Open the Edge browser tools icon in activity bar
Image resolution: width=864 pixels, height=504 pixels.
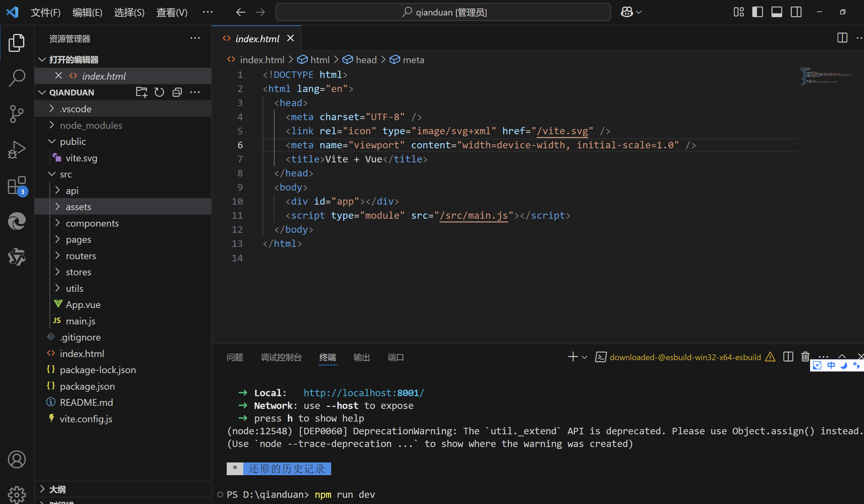click(16, 221)
